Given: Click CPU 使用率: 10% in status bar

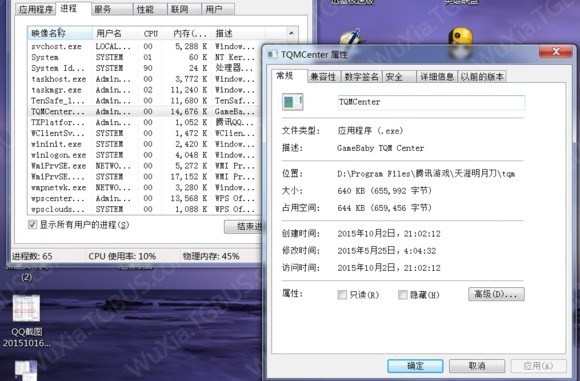Looking at the screenshot, I should (122, 256).
